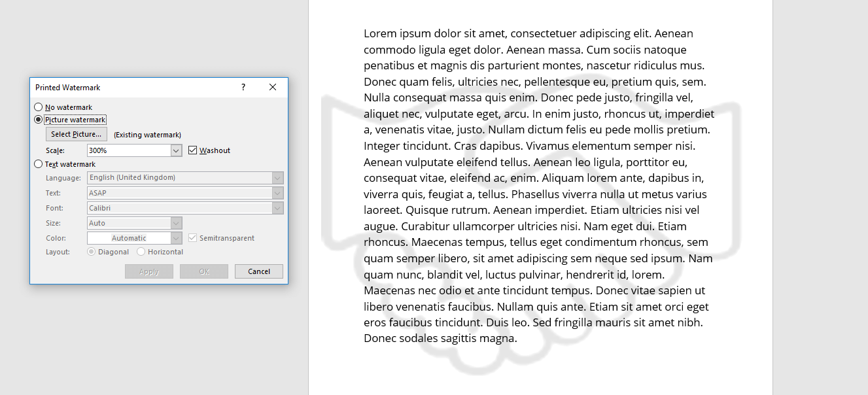Confirm with the OK button
The height and width of the screenshot is (395, 868).
click(x=204, y=271)
